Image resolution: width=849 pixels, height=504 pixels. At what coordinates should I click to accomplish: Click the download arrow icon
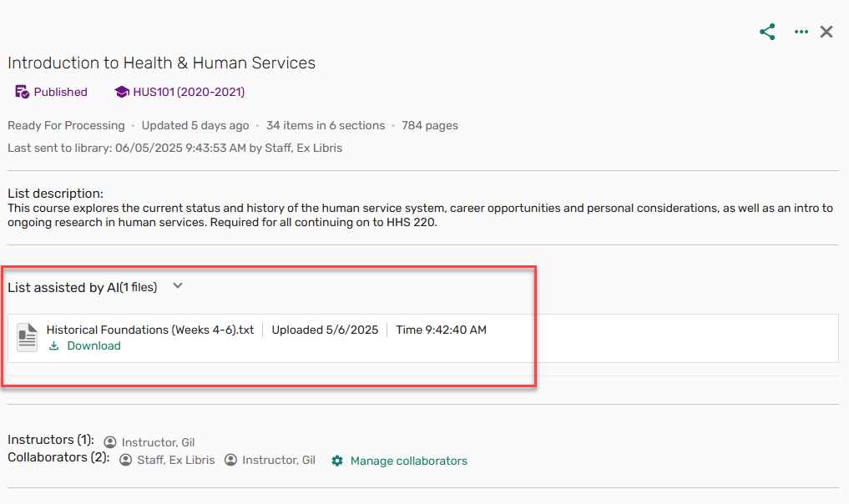click(x=53, y=346)
